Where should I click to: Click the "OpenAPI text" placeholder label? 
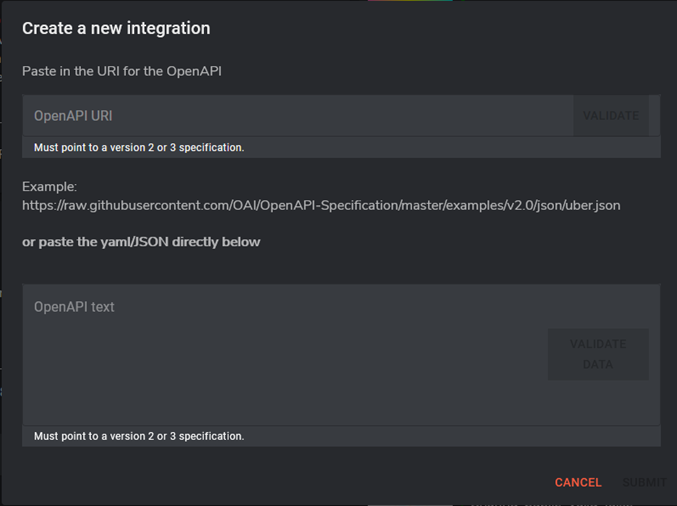(x=74, y=307)
